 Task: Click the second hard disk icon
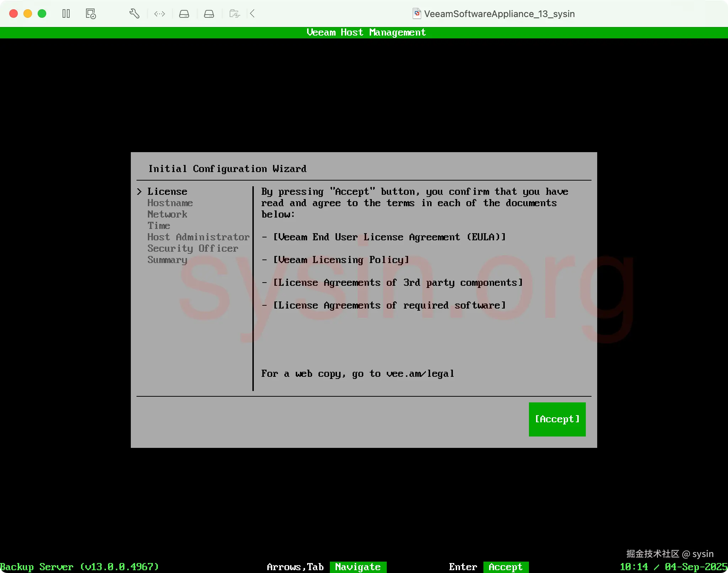209,14
